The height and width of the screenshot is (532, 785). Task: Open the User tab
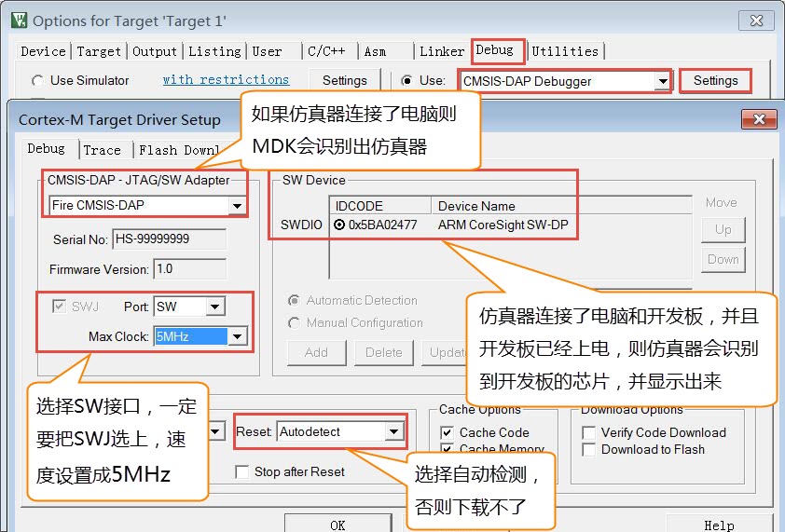(267, 51)
